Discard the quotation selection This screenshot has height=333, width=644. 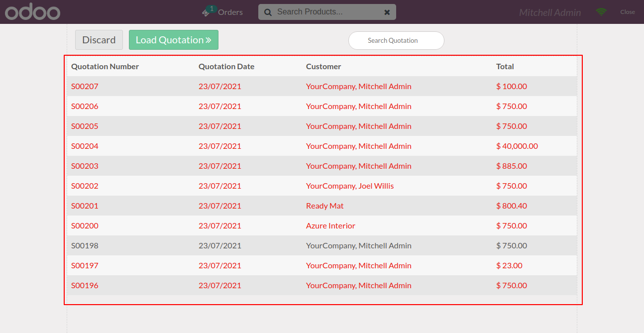pyautogui.click(x=99, y=40)
